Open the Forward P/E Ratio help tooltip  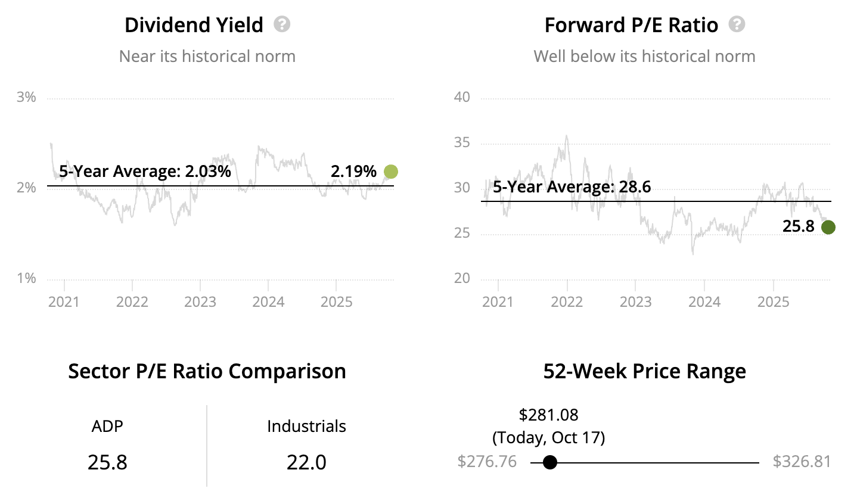pyautogui.click(x=737, y=24)
